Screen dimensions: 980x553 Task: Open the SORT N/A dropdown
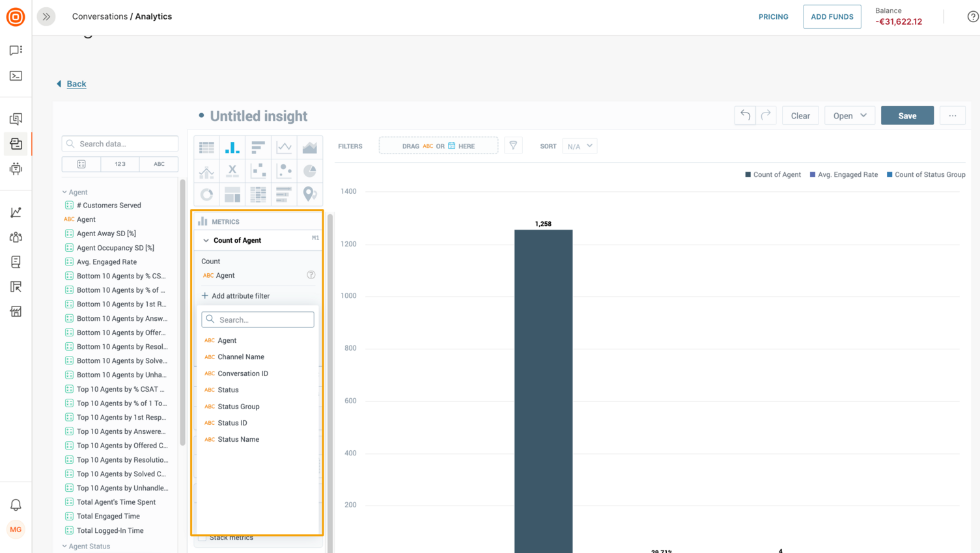tap(580, 146)
